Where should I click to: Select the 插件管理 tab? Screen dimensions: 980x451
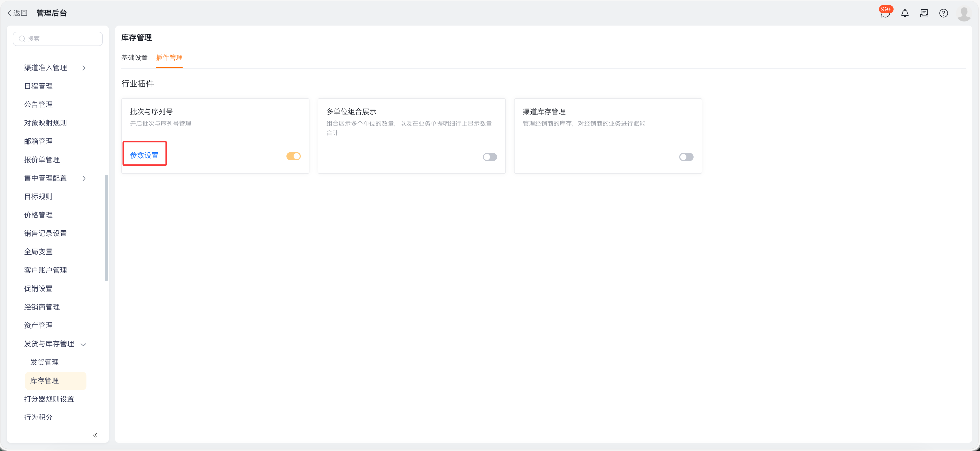(x=169, y=58)
